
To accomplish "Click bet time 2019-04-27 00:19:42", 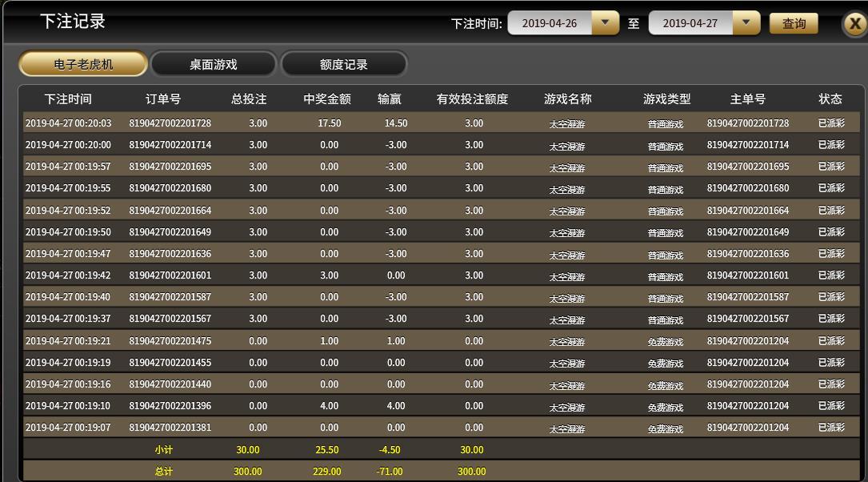I will pyautogui.click(x=68, y=275).
